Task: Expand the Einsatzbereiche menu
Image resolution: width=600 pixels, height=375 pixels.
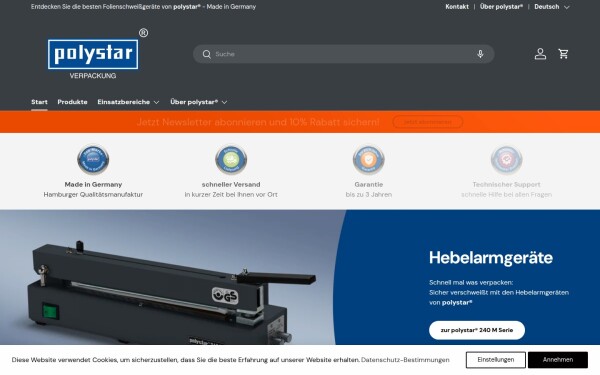Action: (128, 102)
